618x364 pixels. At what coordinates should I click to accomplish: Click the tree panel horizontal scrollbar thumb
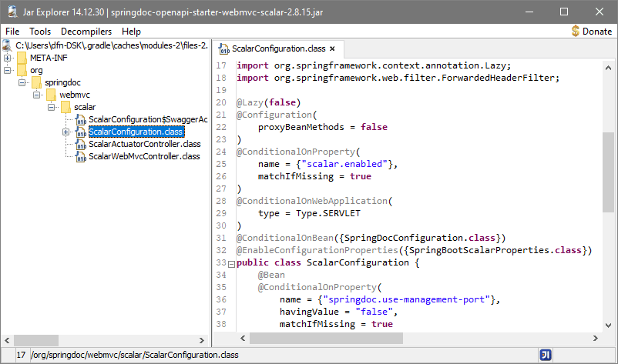tap(36, 340)
